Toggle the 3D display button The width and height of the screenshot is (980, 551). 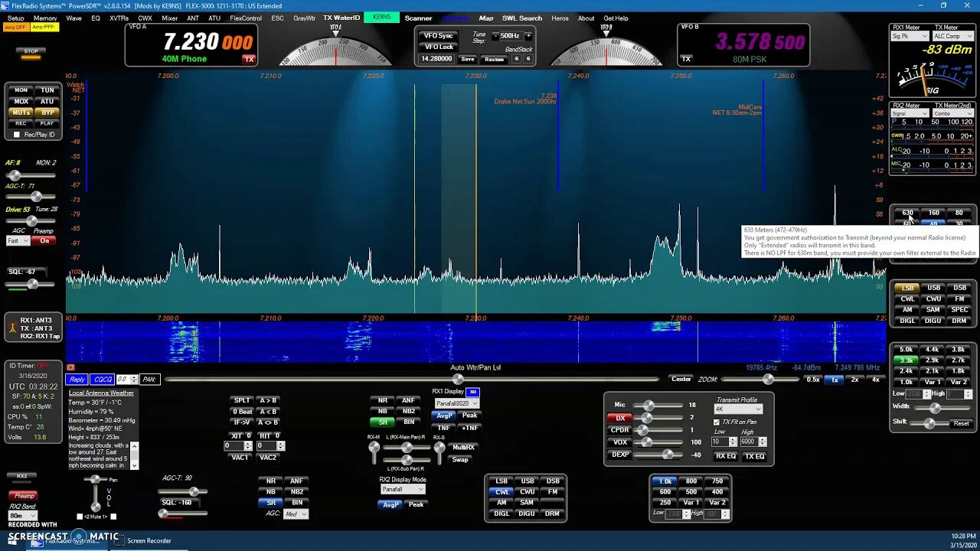472,392
